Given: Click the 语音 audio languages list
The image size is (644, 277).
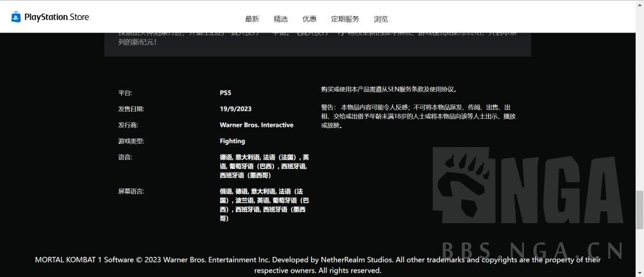Looking at the screenshot, I should (x=264, y=166).
